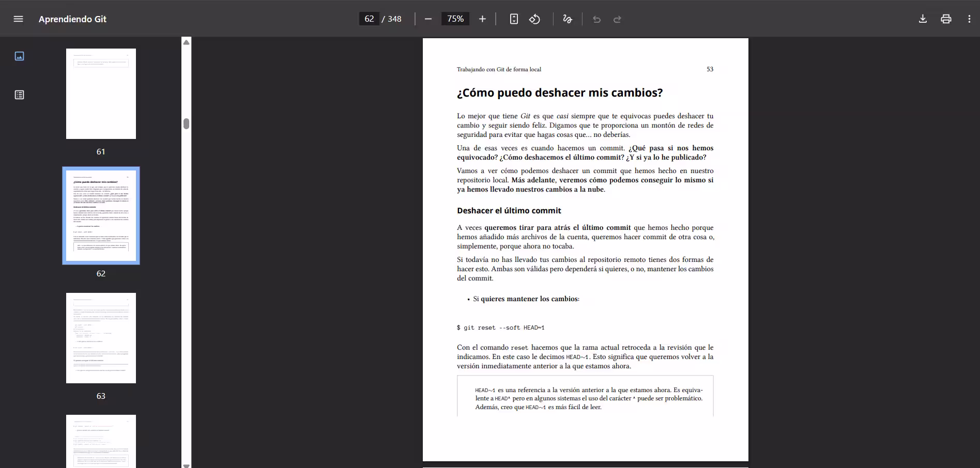This screenshot has height=468, width=980.
Task: Select the page 63 thumbnail
Action: 101,338
